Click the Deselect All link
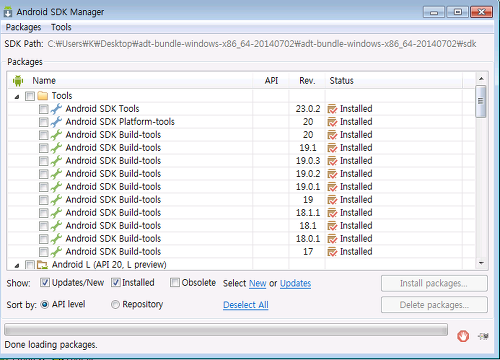 [246, 305]
